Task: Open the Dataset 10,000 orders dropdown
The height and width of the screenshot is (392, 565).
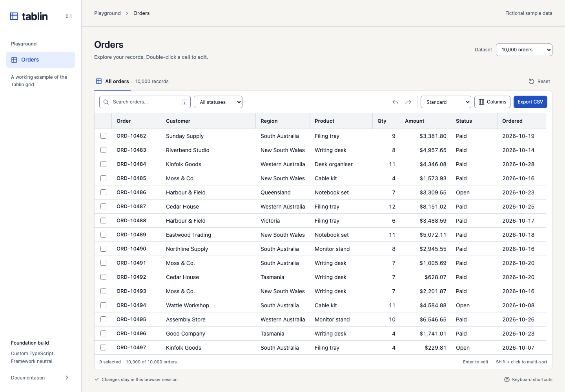Action: click(x=524, y=50)
